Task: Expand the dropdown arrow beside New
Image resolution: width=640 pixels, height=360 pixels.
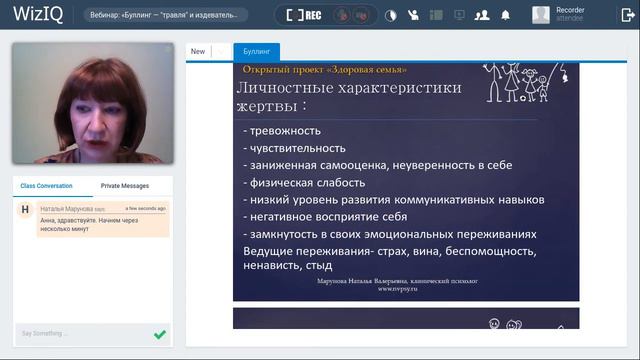Action: [x=221, y=52]
